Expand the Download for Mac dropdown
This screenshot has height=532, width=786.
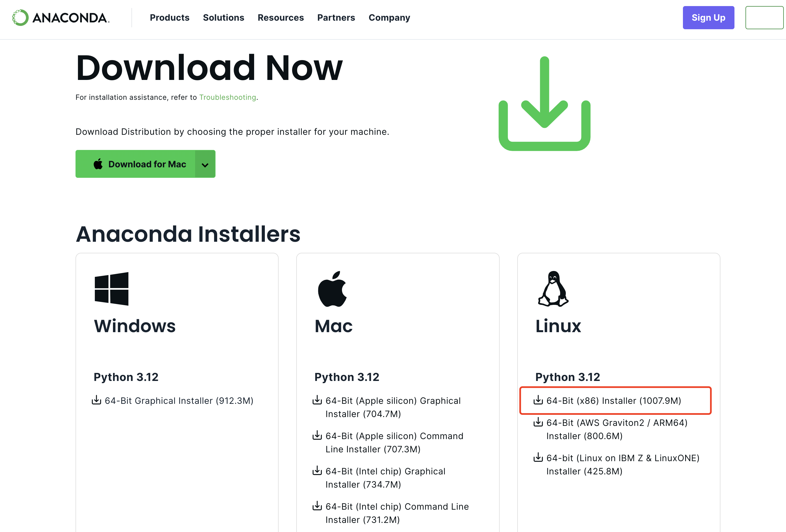tap(206, 165)
